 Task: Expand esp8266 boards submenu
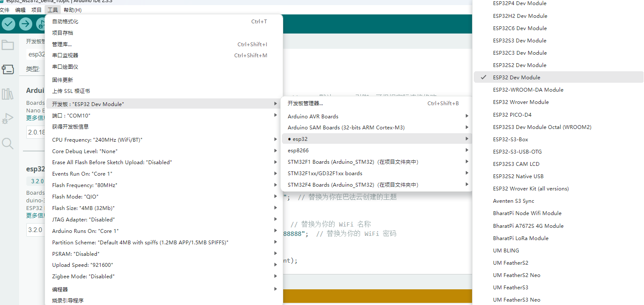[x=377, y=150]
